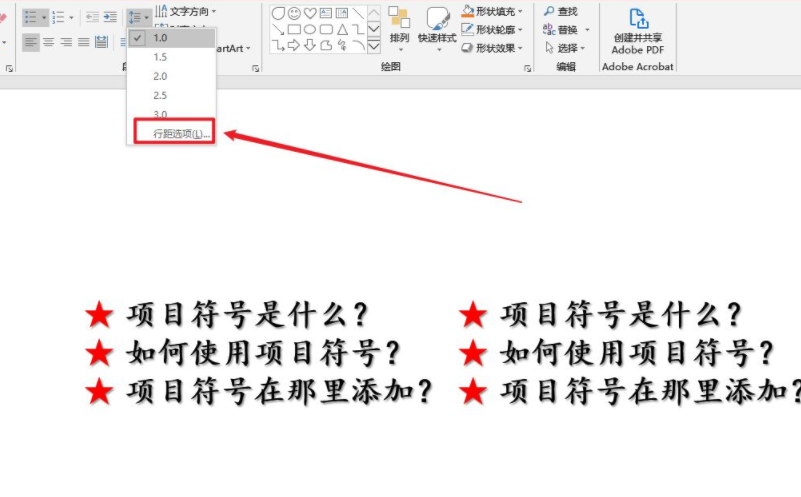This screenshot has width=801, height=497.
Task: Center-align the paragraph text
Action: (x=48, y=42)
